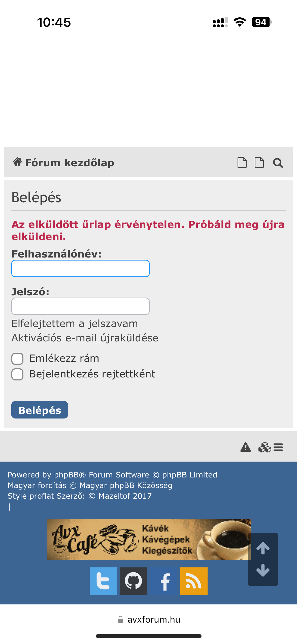Screen dimensions: 297x644
Task: Open the Twitter social icon
Action: point(103,581)
